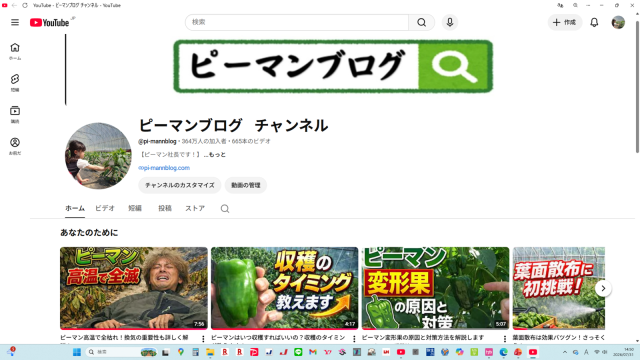Open the You/profile icon in left sidebar
Viewport: 640px width, 360px height.
point(15,146)
